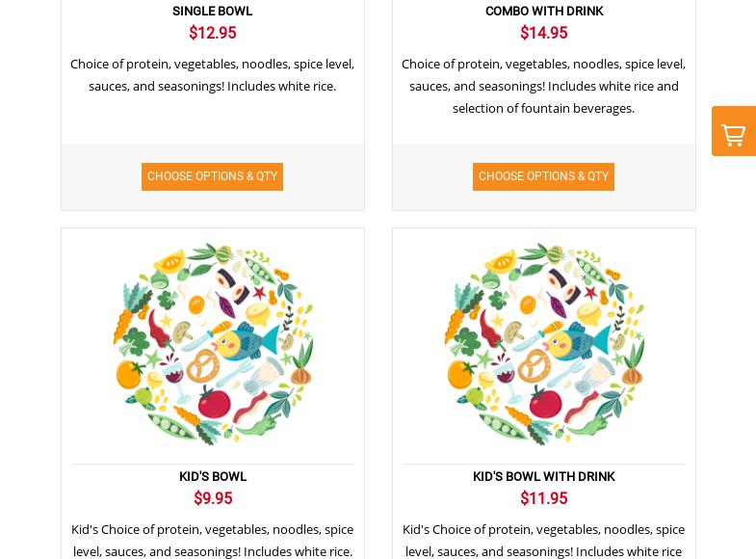756x559 pixels.
Task: Click the $12.95 Single Bowl price
Action: (x=212, y=33)
